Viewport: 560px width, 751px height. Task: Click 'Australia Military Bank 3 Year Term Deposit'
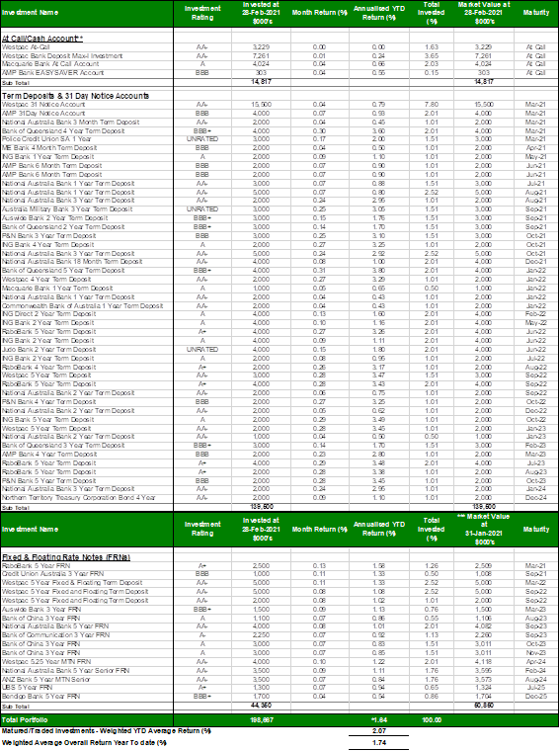67,209
